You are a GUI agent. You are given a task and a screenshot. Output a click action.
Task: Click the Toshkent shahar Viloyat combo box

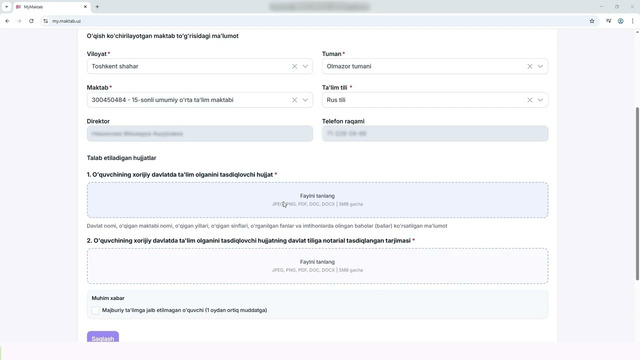(200, 67)
